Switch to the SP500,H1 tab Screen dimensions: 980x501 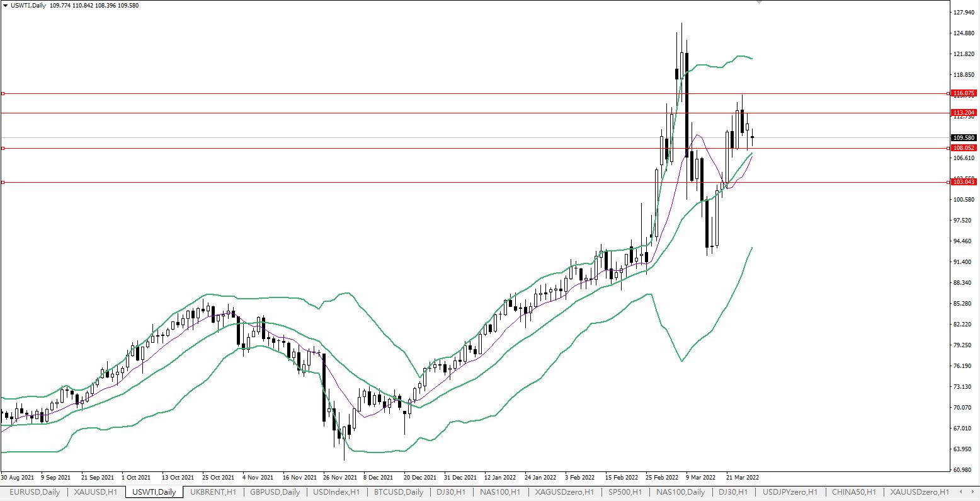pyautogui.click(x=625, y=492)
